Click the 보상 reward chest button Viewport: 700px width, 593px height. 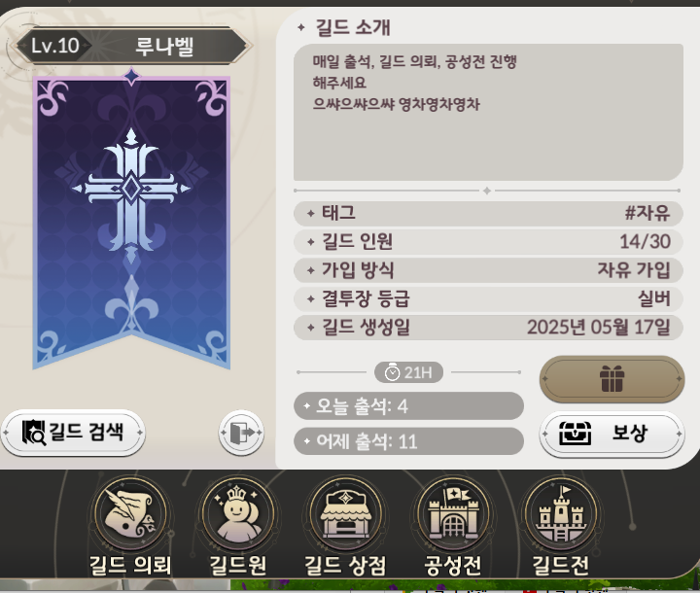tap(612, 434)
